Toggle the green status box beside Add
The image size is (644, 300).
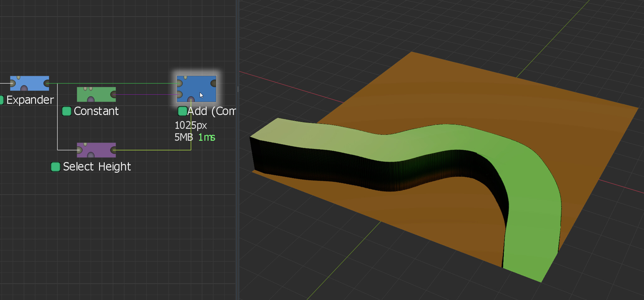tap(182, 111)
